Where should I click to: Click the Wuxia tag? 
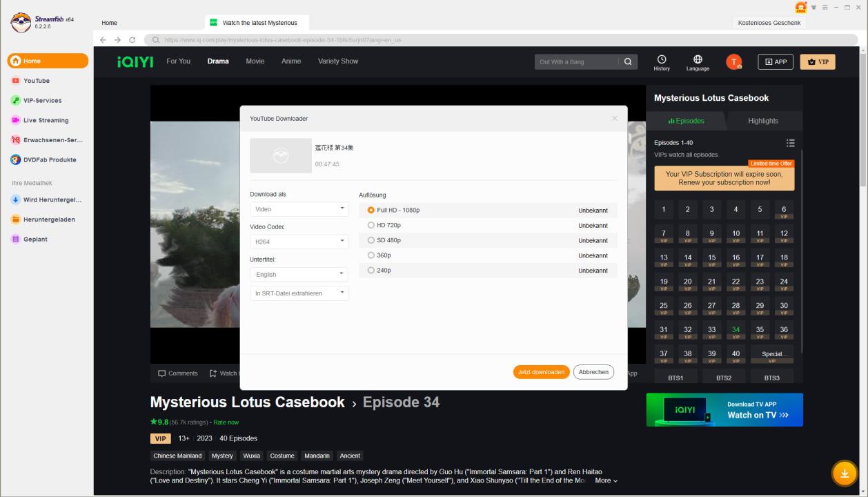pyautogui.click(x=251, y=456)
